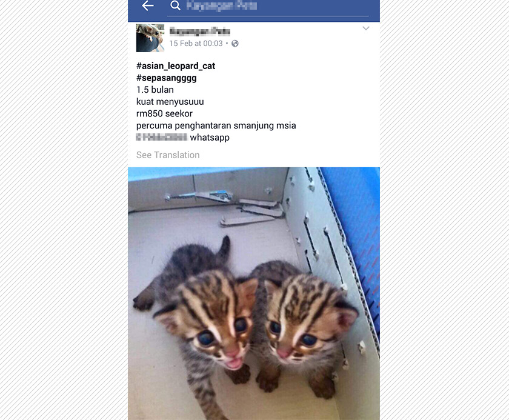The image size is (509, 420).
Task: Open the blurred poster name link
Action: (199, 32)
